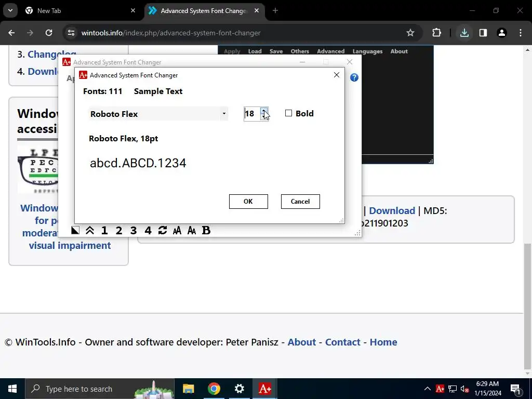The height and width of the screenshot is (399, 532).
Task: Open the Others menu in the page screenshot
Action: (x=300, y=51)
